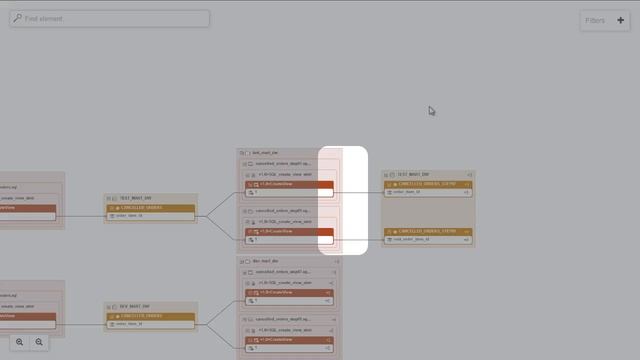This screenshot has height=360, width=640.
Task: Select root_order_item_id column of CANCELLED_ORDERS_STEP02
Action: coord(428,240)
